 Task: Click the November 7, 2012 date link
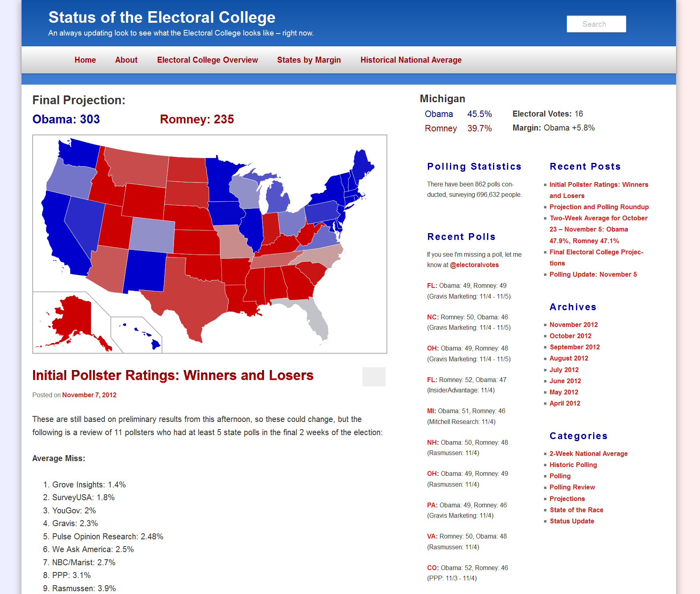click(89, 395)
